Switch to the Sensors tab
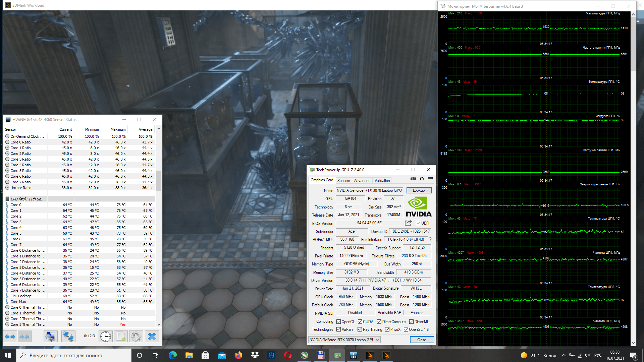This screenshot has width=644, height=362. coord(343,180)
